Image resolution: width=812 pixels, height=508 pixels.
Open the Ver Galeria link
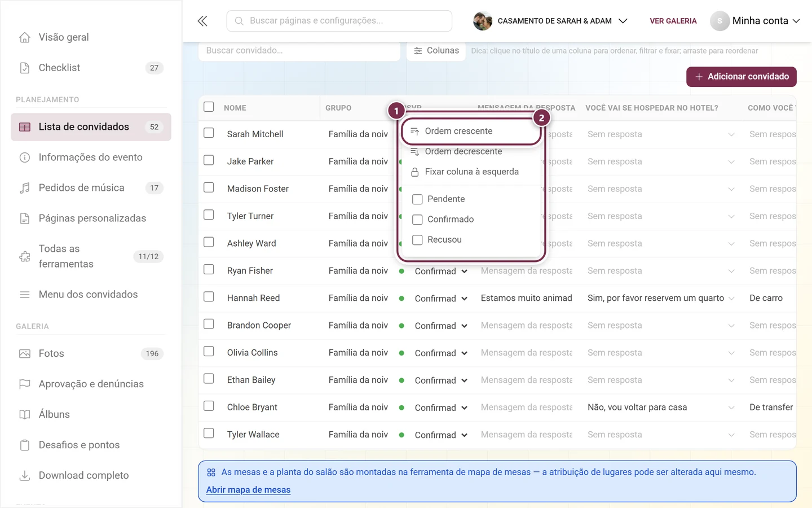[x=673, y=21]
